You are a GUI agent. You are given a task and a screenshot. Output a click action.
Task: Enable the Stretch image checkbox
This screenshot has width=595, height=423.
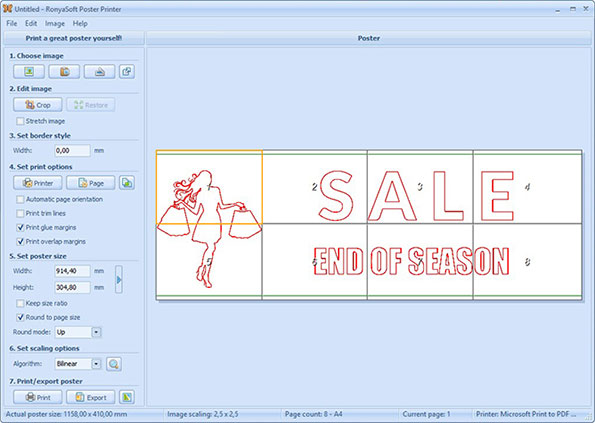(20, 121)
